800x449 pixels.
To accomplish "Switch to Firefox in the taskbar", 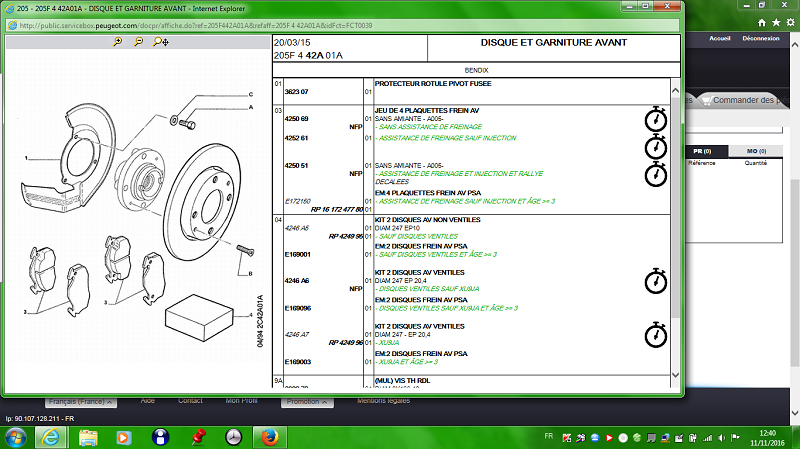I will 270,437.
